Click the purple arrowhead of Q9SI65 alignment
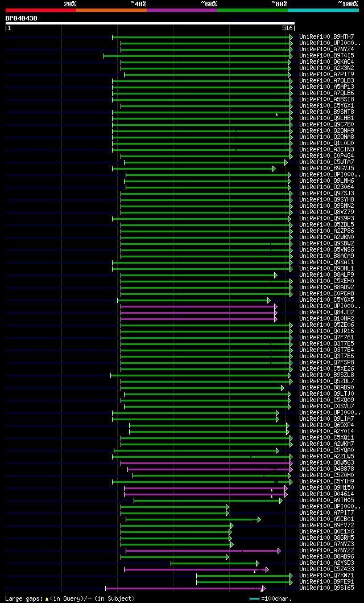Image resolution: width=364 pixels, height=603 pixels. pos(263,588)
